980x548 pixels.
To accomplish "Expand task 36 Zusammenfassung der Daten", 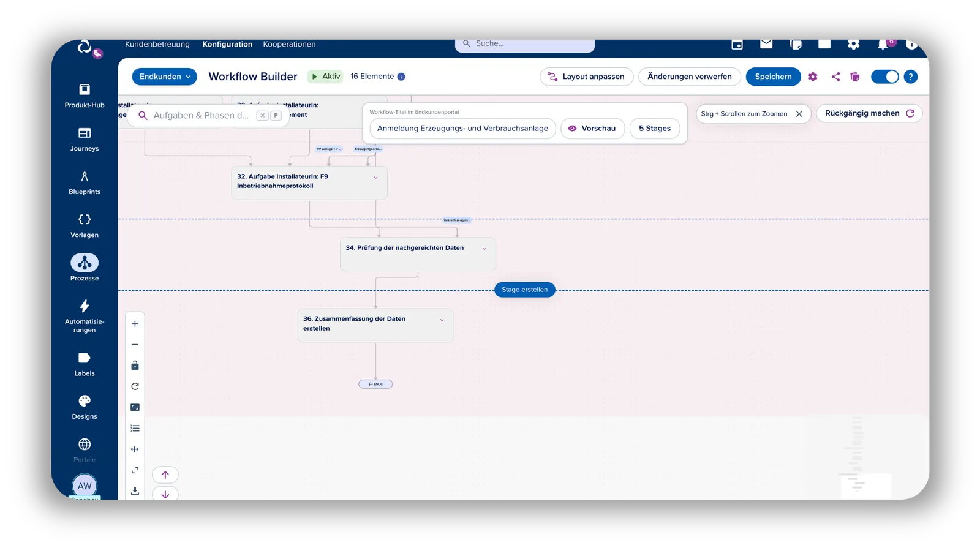I will click(442, 320).
